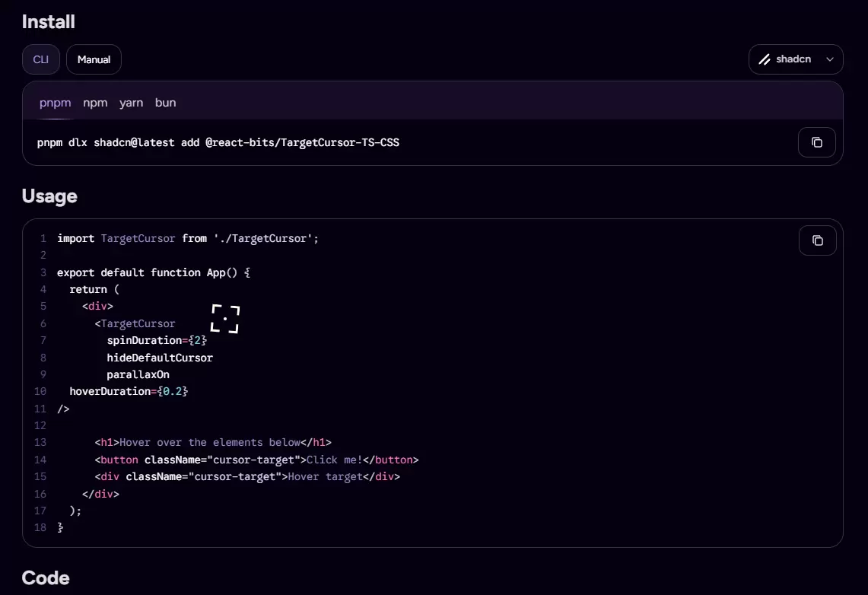Click the hoverDuration={0.2} prop
868x595 pixels.
pos(129,391)
